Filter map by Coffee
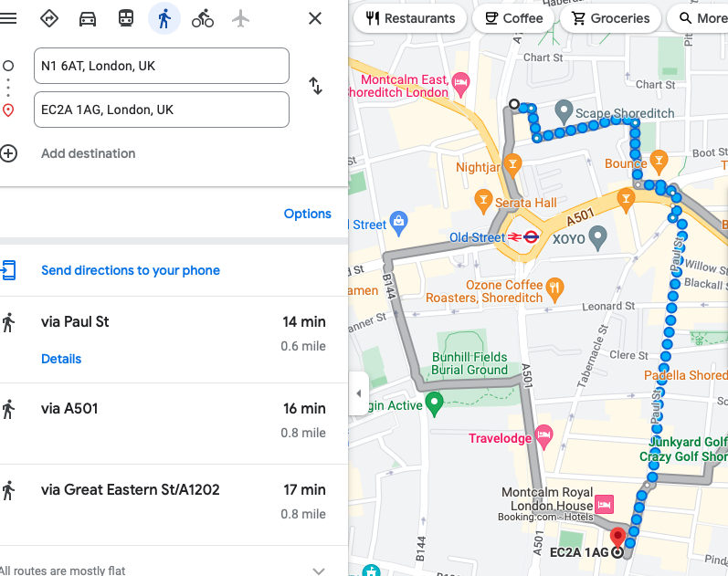The width and height of the screenshot is (728, 576). [x=513, y=18]
